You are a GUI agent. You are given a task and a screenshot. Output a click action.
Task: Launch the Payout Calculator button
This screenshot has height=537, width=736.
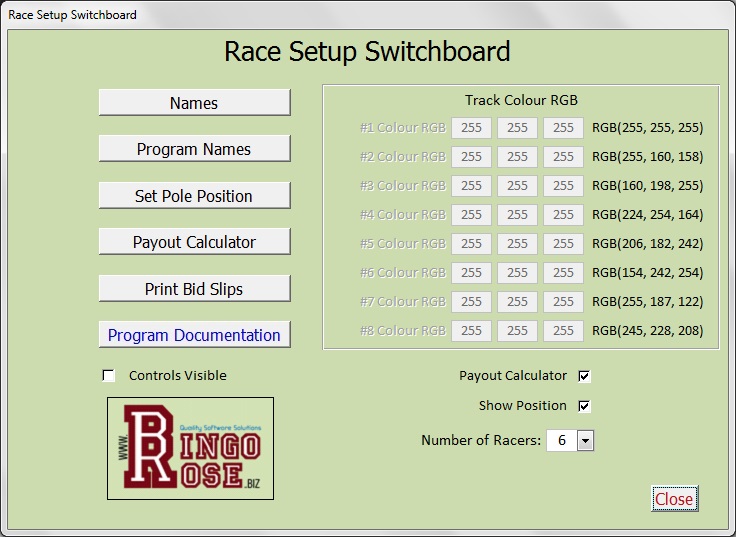click(194, 242)
